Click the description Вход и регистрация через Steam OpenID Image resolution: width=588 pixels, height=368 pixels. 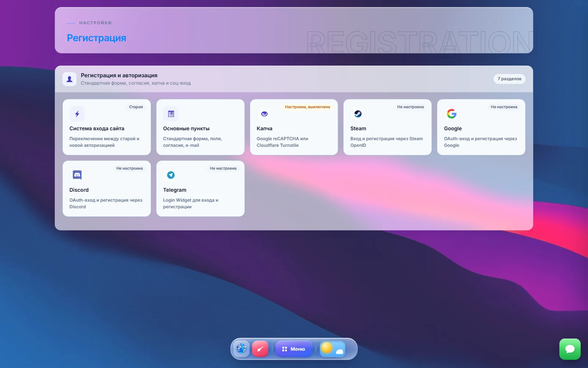point(387,142)
